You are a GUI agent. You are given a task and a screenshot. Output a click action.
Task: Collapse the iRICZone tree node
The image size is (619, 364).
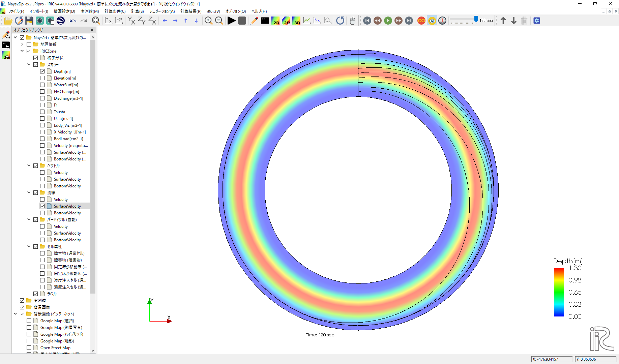point(22,51)
